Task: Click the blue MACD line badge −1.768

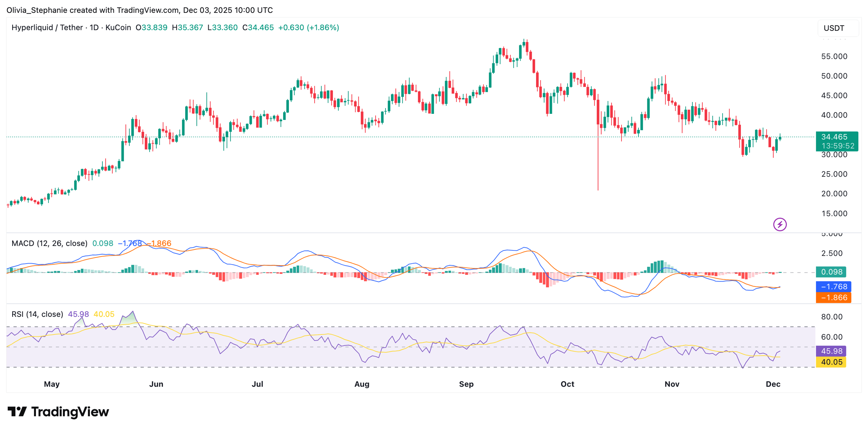Action: 833,287
